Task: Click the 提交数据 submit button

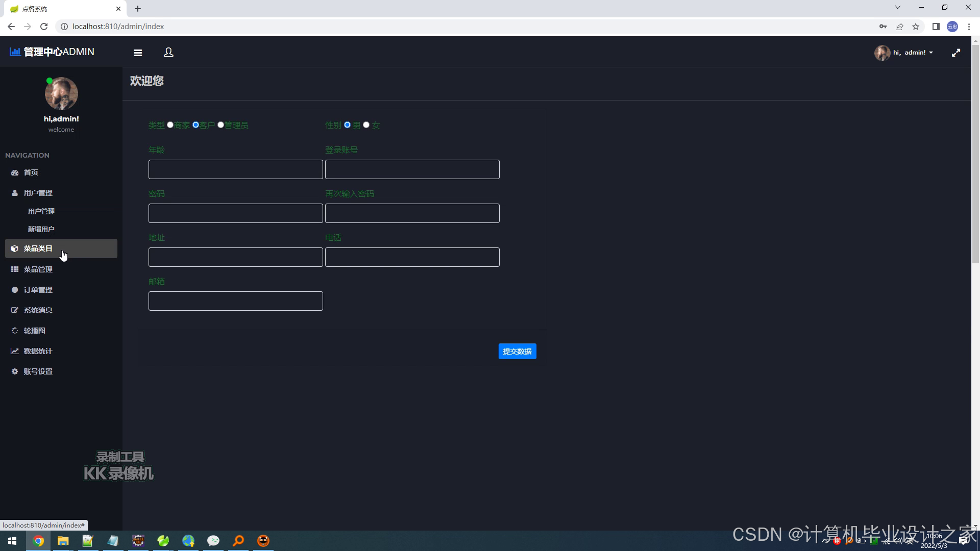Action: click(517, 352)
